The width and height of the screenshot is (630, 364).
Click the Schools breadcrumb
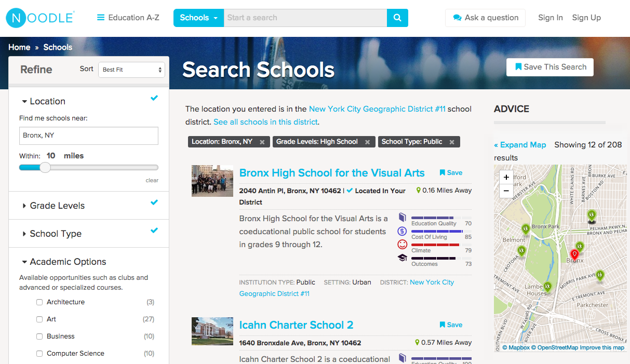coord(58,47)
